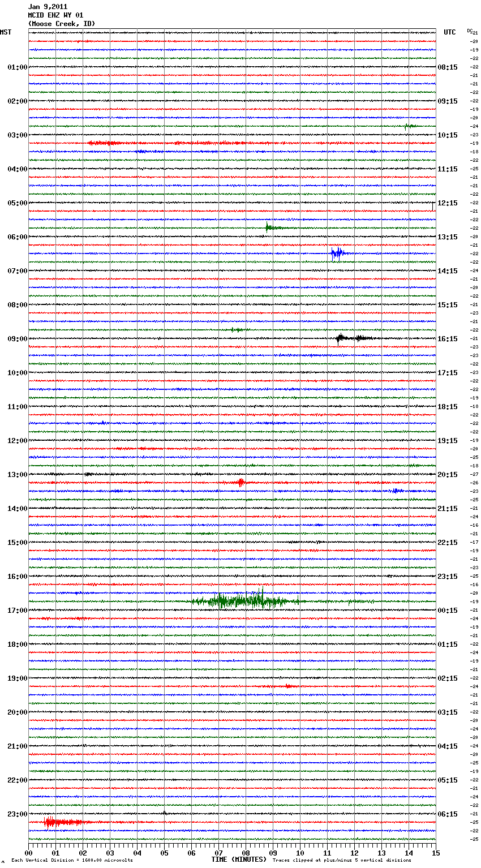This screenshot has height=868, width=481.
Task: Select the 11:00 MST time label
Action: click(18, 407)
